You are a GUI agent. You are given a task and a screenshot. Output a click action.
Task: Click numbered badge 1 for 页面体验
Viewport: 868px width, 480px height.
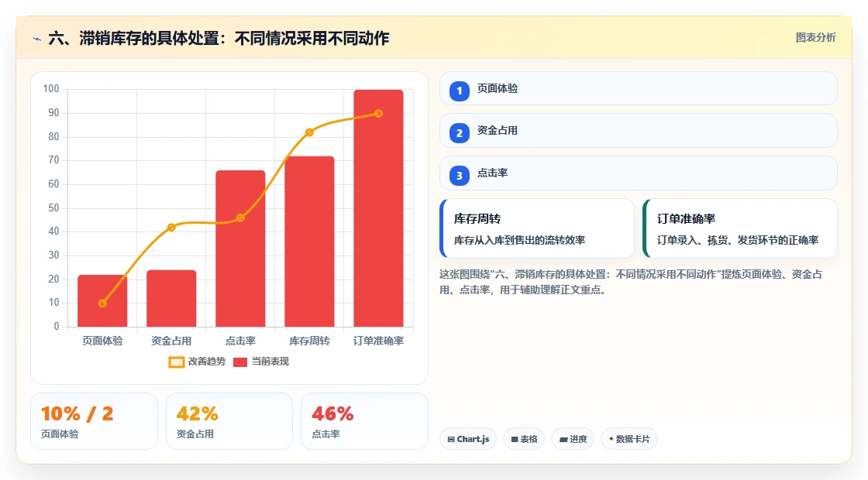(x=459, y=91)
